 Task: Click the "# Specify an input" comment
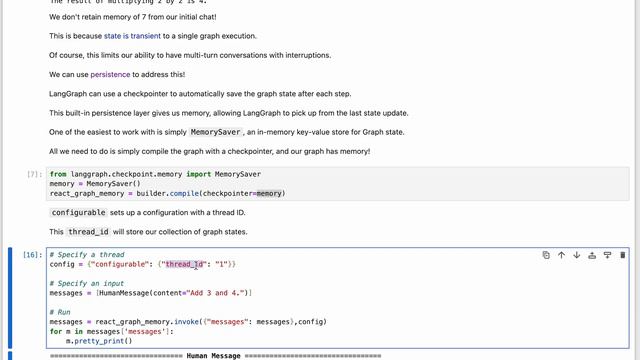coord(87,283)
